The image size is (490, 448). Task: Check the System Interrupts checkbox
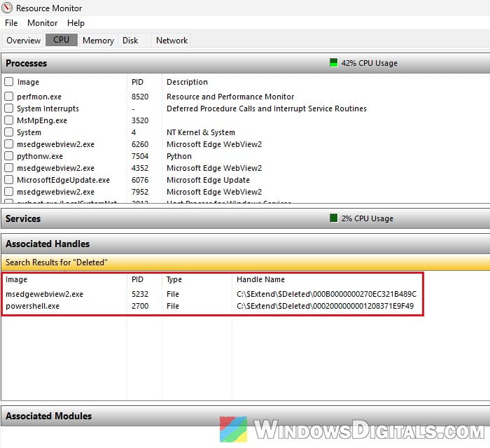click(8, 108)
